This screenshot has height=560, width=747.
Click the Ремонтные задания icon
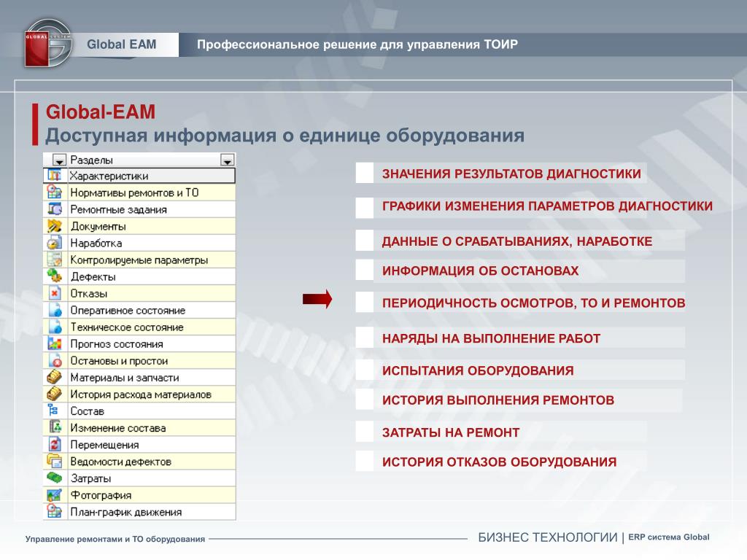pyautogui.click(x=55, y=209)
